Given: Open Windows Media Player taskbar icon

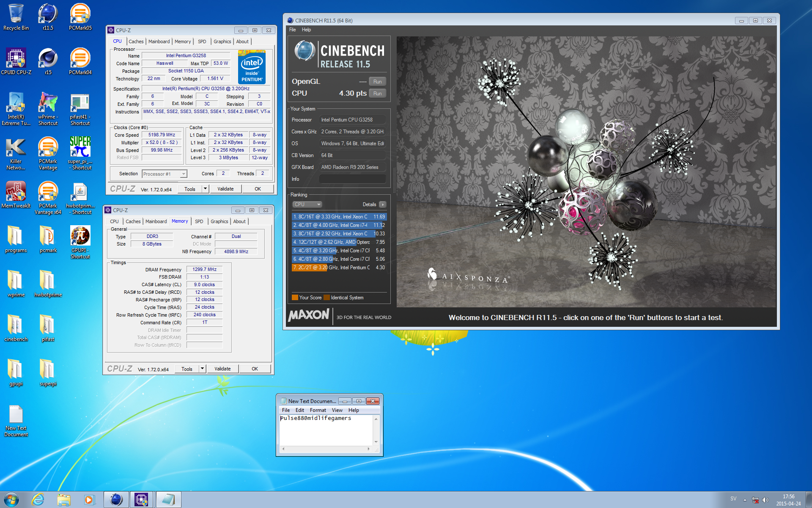Looking at the screenshot, I should [x=89, y=500].
